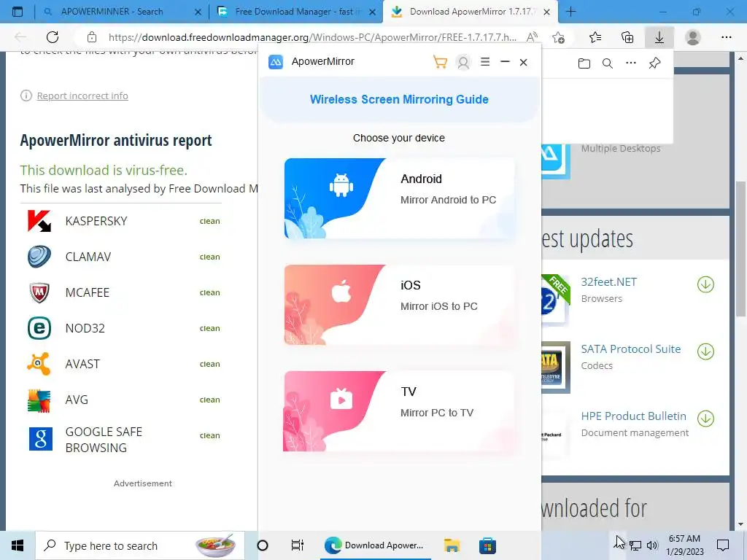Screen dimensions: 747x560
Task: Open network icon in system tray
Action: click(x=635, y=545)
